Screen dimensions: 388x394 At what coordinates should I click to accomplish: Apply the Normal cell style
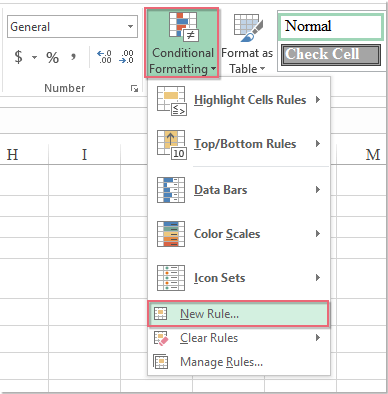coord(330,26)
